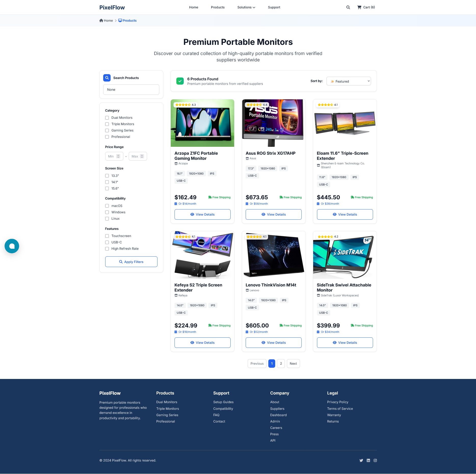Image resolution: width=476 pixels, height=474 pixels.
Task: Select the 15.6" screen size checkbox
Action: pyautogui.click(x=107, y=189)
